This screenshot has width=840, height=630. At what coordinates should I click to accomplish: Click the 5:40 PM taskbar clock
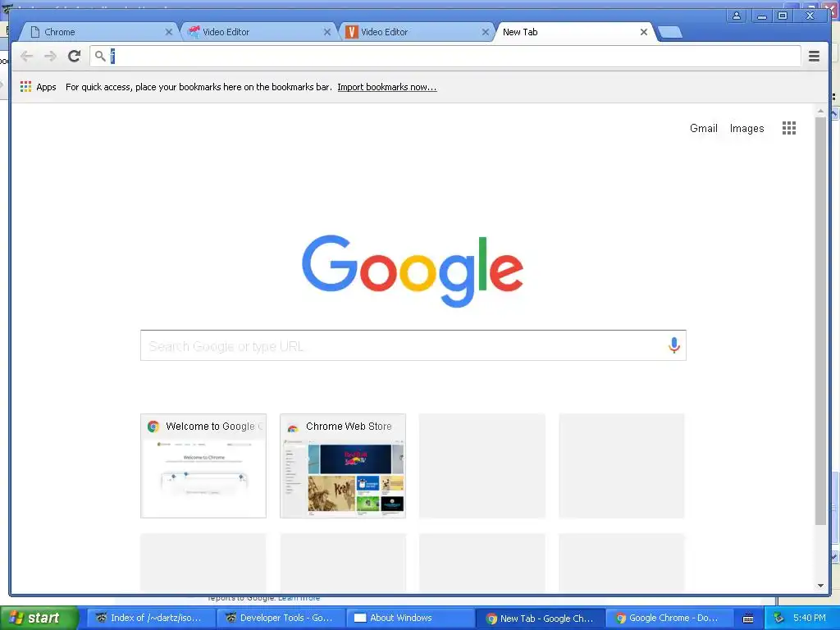[810, 618]
